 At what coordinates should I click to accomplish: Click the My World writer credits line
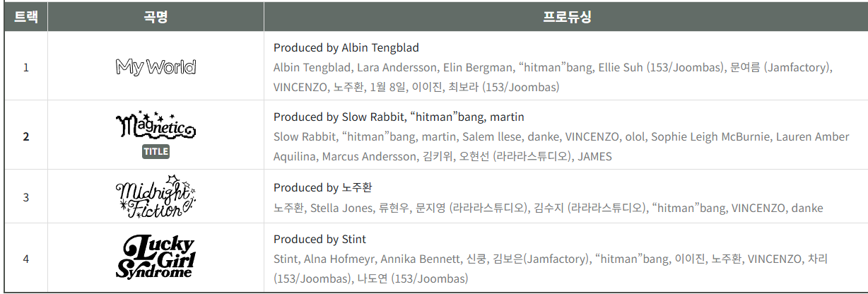coord(553,78)
